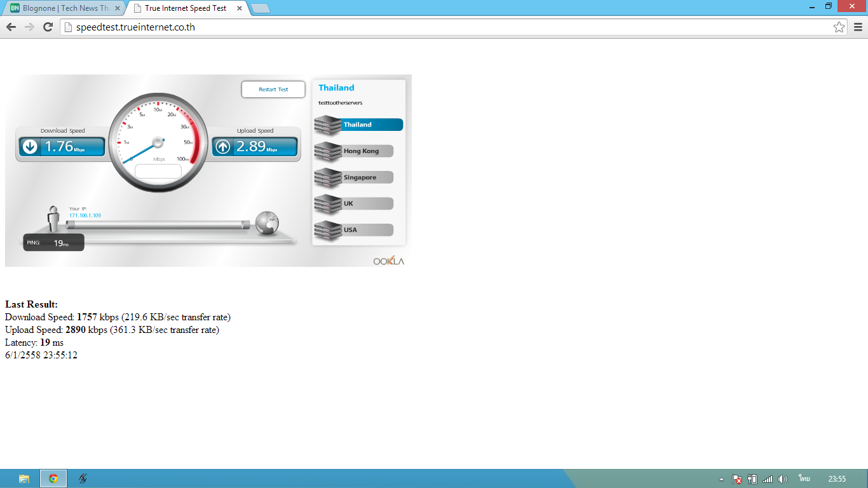Click the 1.76 Mbps download speed value

click(64, 147)
